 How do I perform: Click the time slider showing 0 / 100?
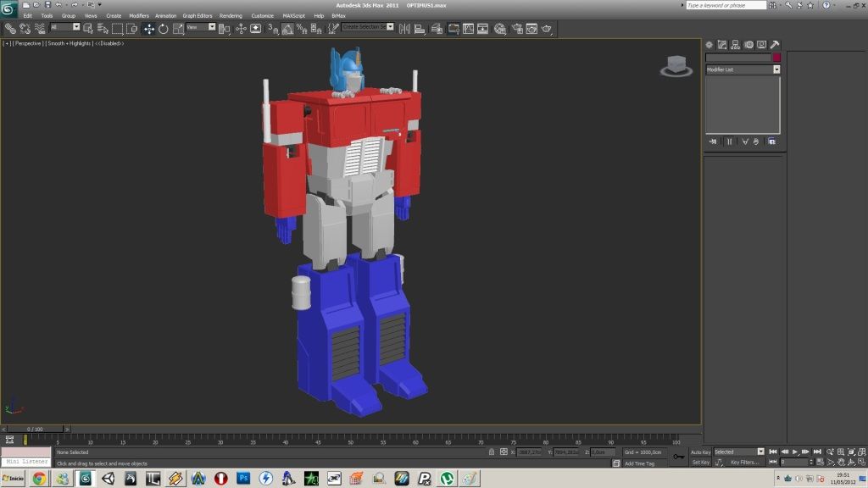point(35,430)
